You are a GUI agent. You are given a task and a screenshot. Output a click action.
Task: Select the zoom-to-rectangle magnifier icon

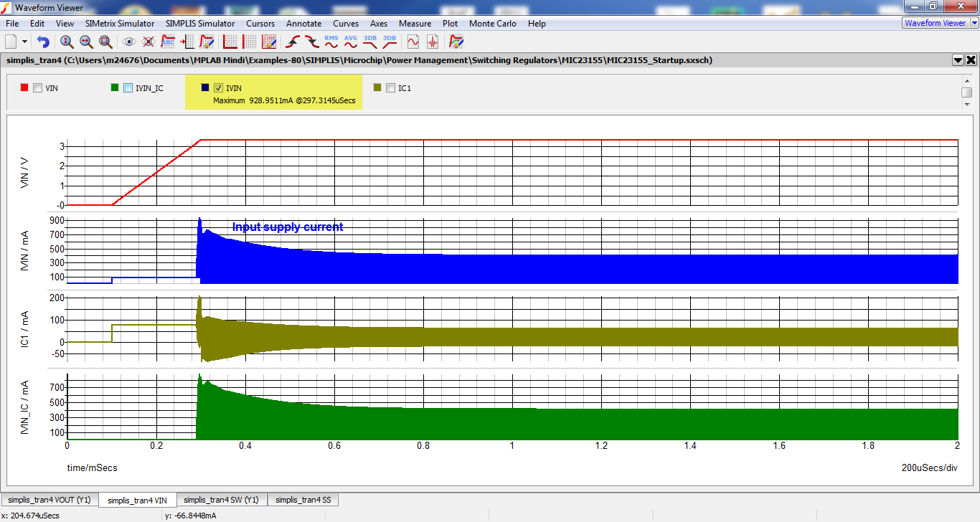pos(105,42)
